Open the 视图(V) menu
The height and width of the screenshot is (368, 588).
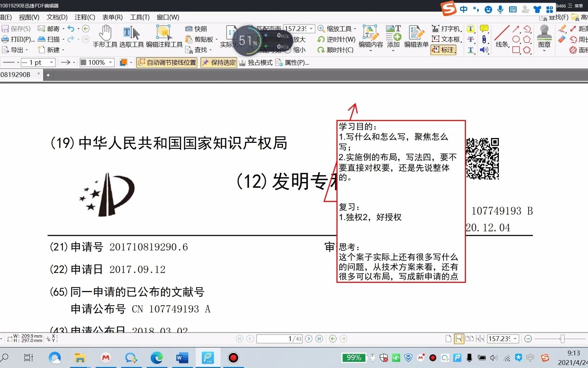pyautogui.click(x=29, y=17)
